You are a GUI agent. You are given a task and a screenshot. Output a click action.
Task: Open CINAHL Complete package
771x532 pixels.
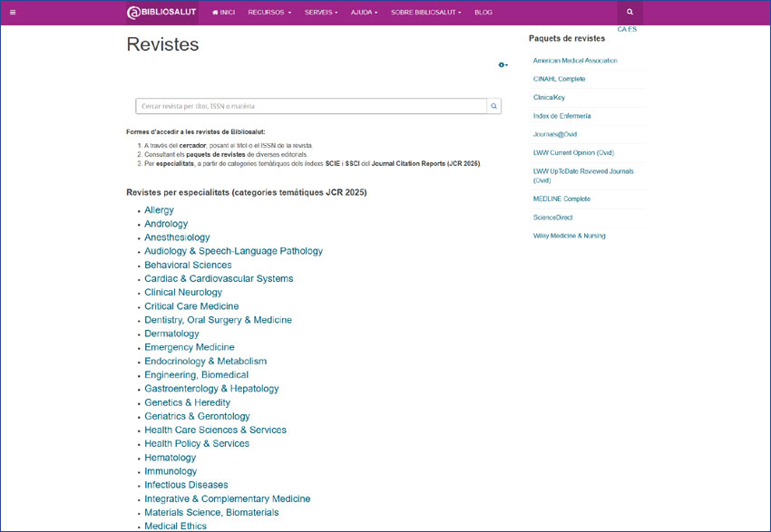click(559, 79)
